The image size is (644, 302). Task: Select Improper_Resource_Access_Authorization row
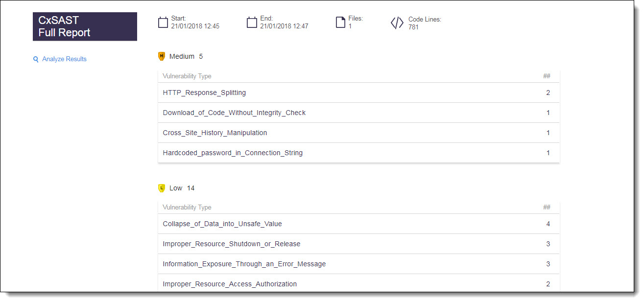[x=359, y=284]
